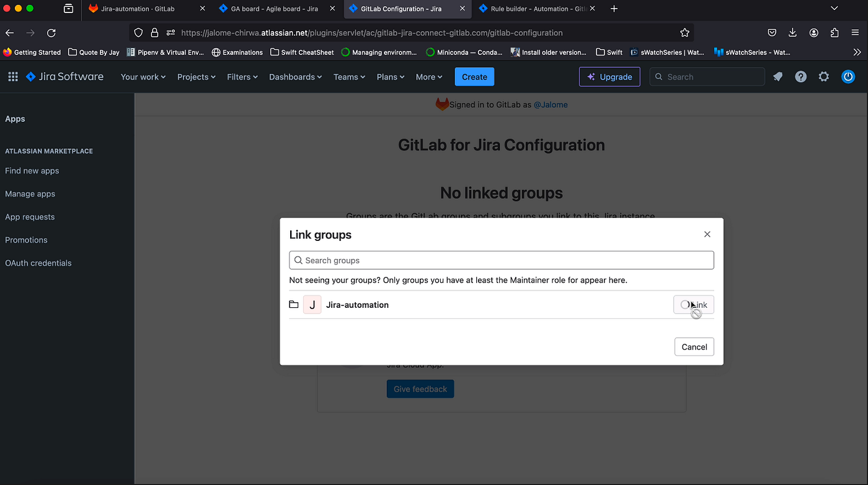Open the Jira app switcher grid icon

(13, 77)
